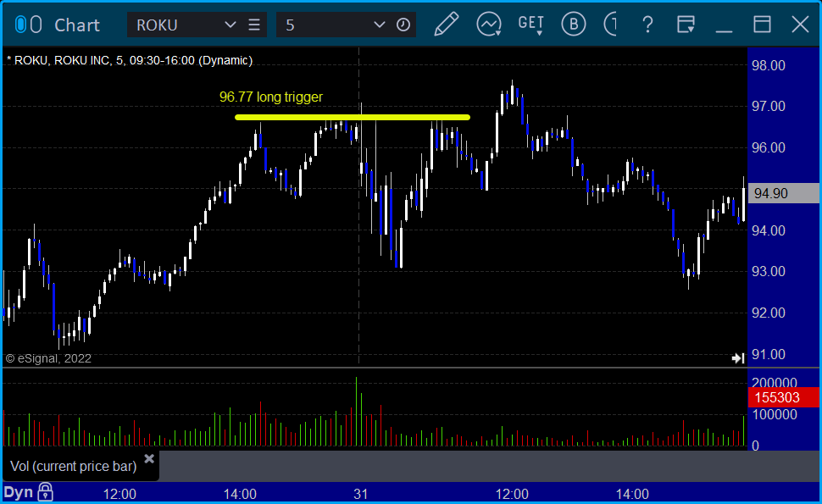Click the 93.00 price axis label
Viewport: 822px width, 504px height.
pos(769,271)
